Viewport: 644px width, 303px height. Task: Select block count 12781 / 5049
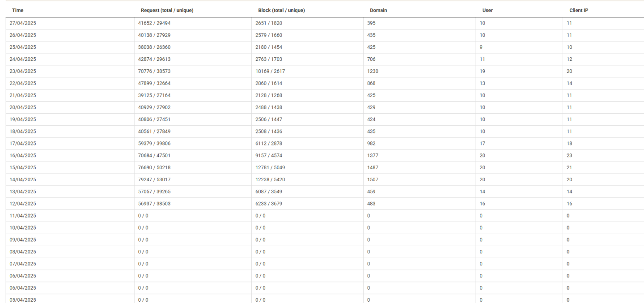coord(270,167)
